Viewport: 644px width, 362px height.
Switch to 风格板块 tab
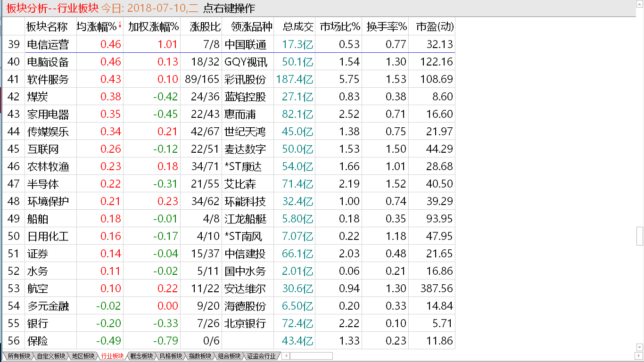(x=171, y=356)
